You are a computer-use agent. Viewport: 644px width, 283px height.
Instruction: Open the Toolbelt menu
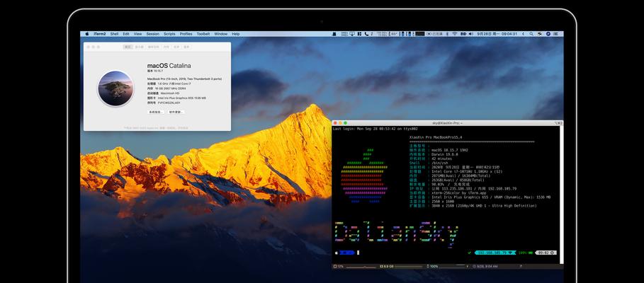[x=203, y=34]
